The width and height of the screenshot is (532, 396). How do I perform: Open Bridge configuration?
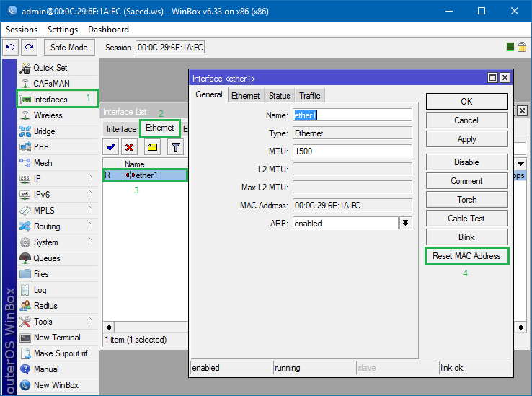(x=58, y=131)
